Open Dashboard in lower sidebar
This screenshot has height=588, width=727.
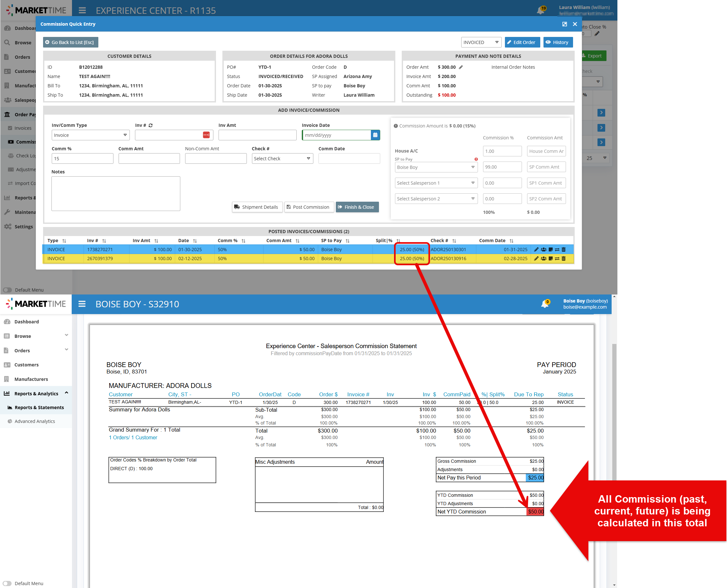coord(26,321)
